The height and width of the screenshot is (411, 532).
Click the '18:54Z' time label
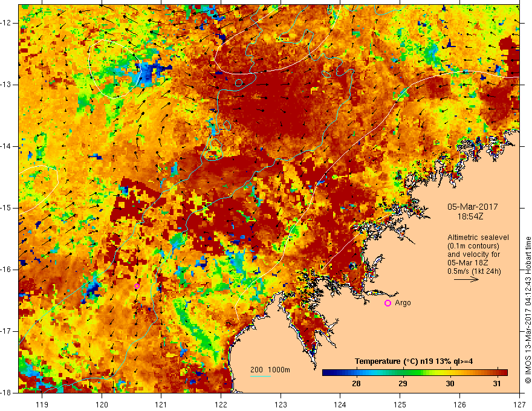470,216
